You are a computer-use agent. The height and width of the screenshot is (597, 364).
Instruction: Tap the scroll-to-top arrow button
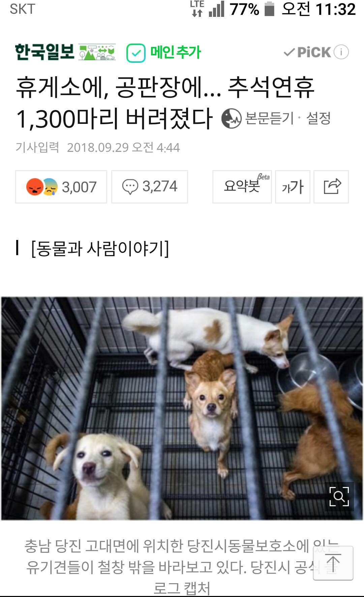pos(333,563)
